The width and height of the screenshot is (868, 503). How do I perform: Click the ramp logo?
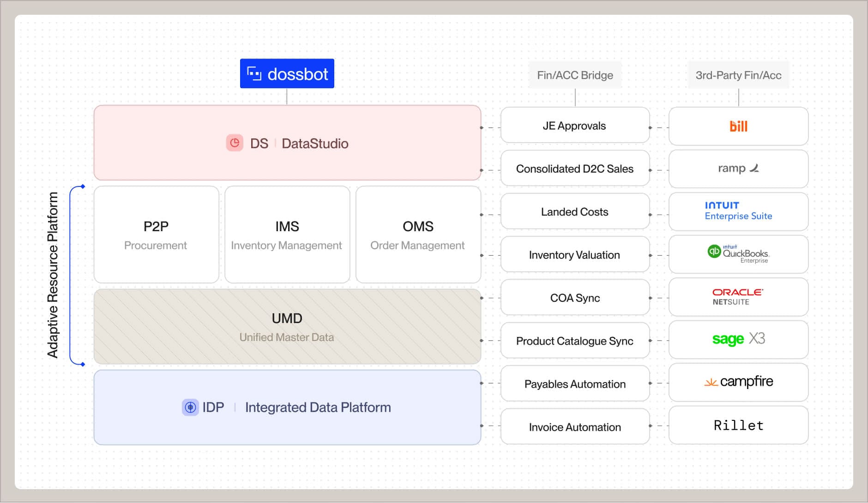pyautogui.click(x=738, y=168)
